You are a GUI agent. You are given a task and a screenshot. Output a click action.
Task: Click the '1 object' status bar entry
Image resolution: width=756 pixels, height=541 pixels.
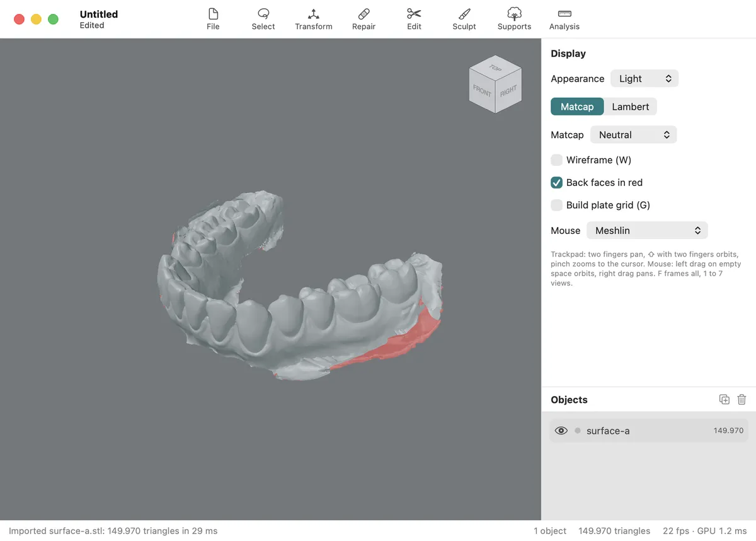point(550,531)
